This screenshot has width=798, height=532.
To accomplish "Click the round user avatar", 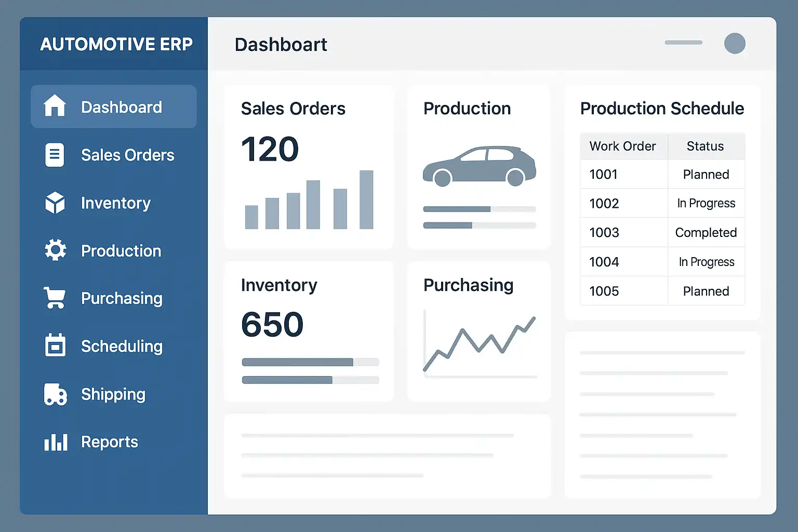I will (735, 44).
